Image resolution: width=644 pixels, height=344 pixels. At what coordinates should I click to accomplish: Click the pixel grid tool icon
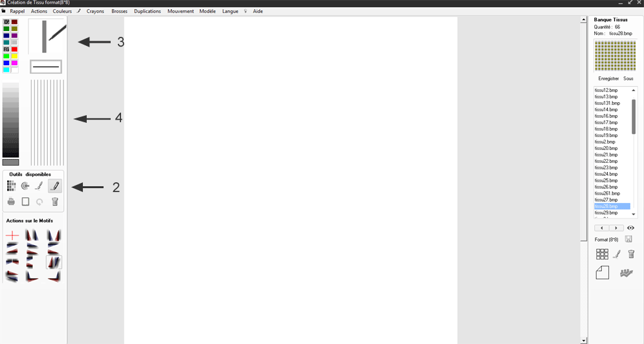point(11,186)
